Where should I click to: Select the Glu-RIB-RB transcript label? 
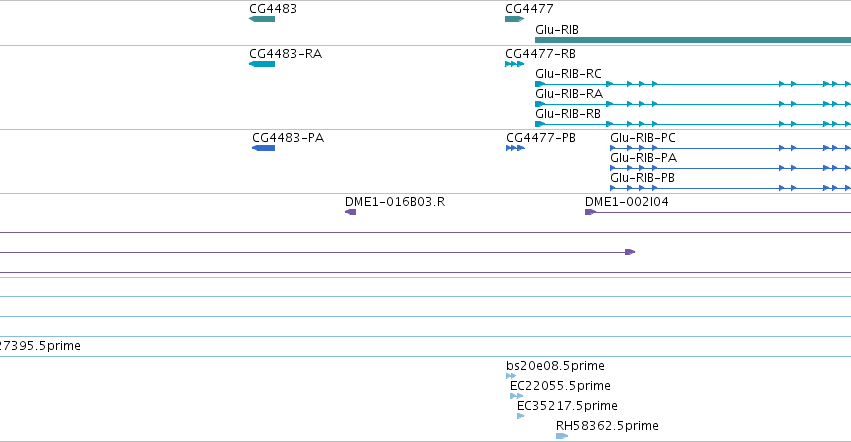(568, 114)
